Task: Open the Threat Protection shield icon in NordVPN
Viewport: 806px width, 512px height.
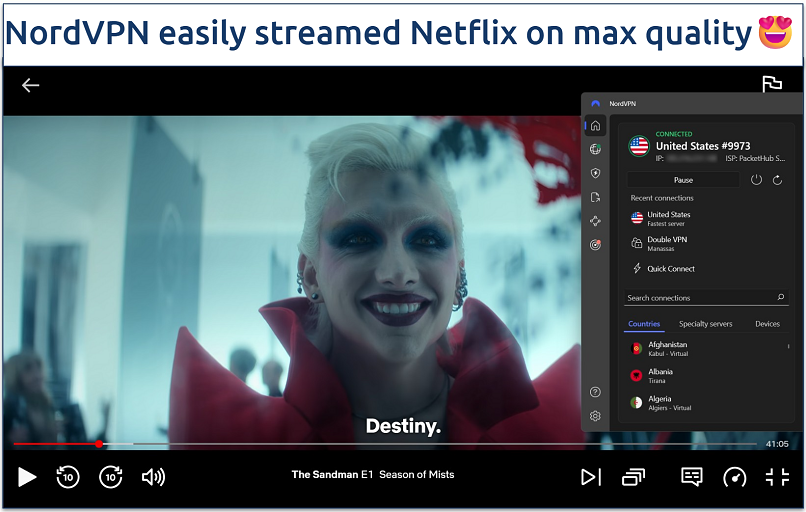Action: 596,173
